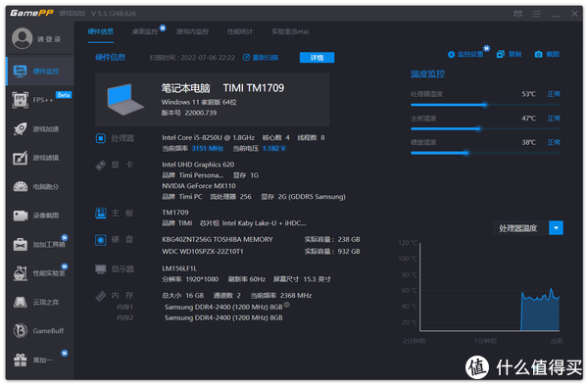Click the 1.182 V current voltage value
The height and width of the screenshot is (385, 588).
coord(273,149)
